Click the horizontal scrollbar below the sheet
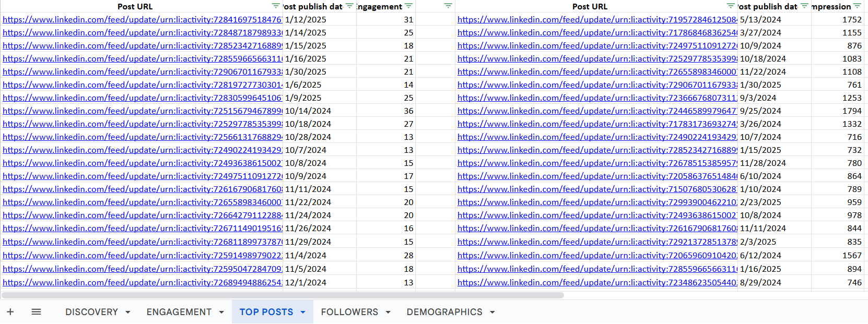The width and height of the screenshot is (868, 324). pos(282,295)
